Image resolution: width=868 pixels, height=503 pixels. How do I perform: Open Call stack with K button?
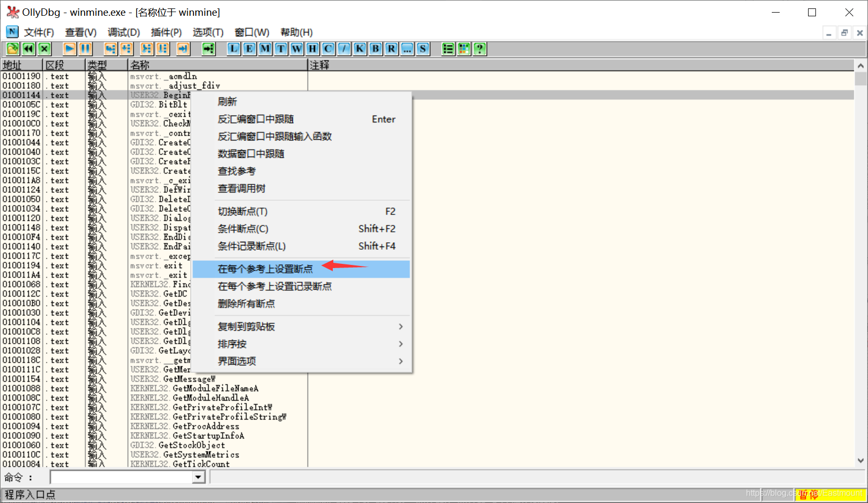pos(360,49)
